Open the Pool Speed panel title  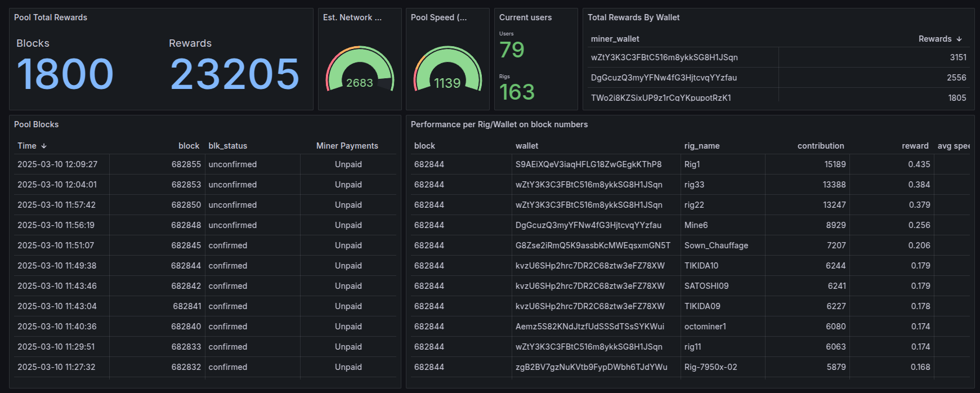[x=439, y=17]
